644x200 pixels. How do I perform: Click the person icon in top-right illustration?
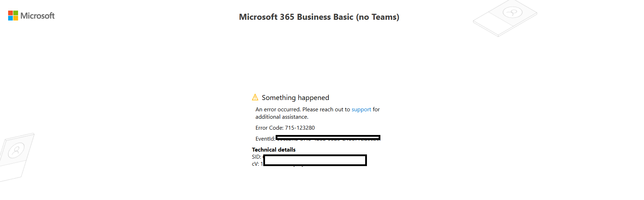tap(512, 13)
